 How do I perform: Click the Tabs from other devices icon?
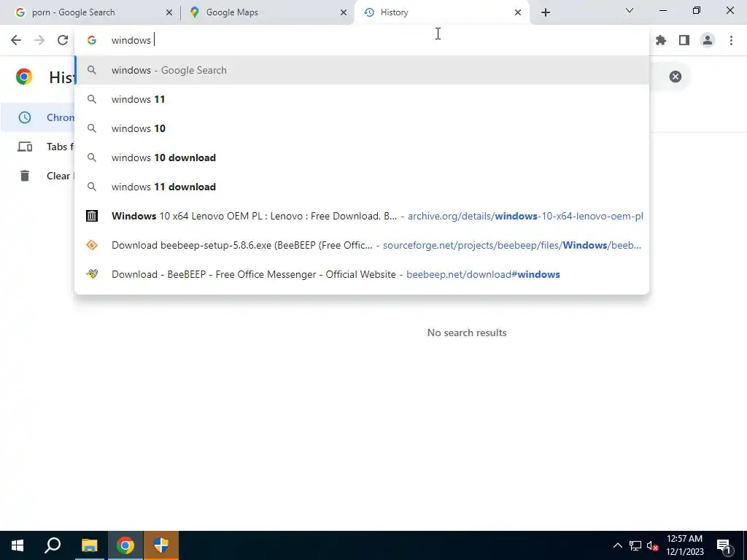(x=25, y=147)
